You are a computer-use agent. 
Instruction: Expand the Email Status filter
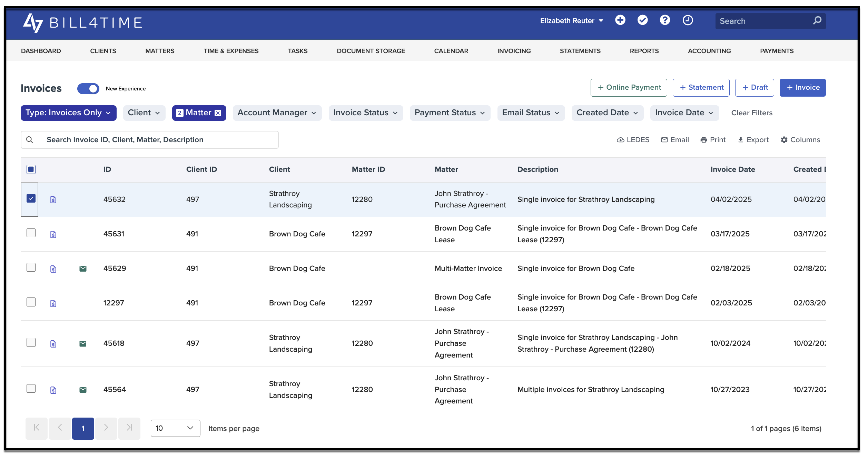point(531,113)
